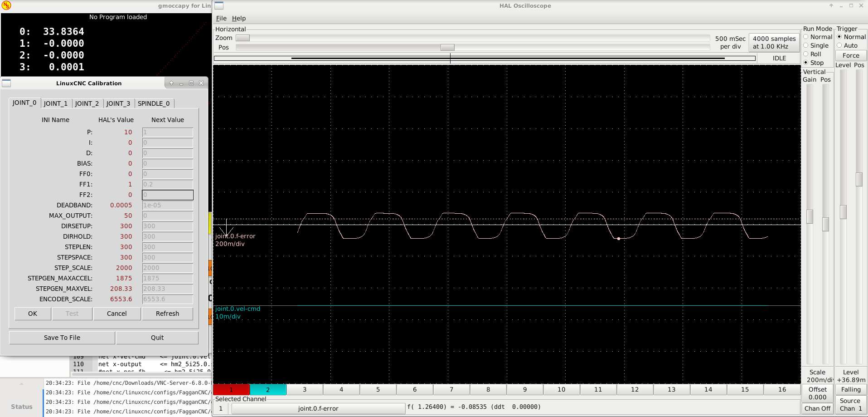Select oscilloscope channel 8
The image size is (868, 417).
tap(488, 389)
